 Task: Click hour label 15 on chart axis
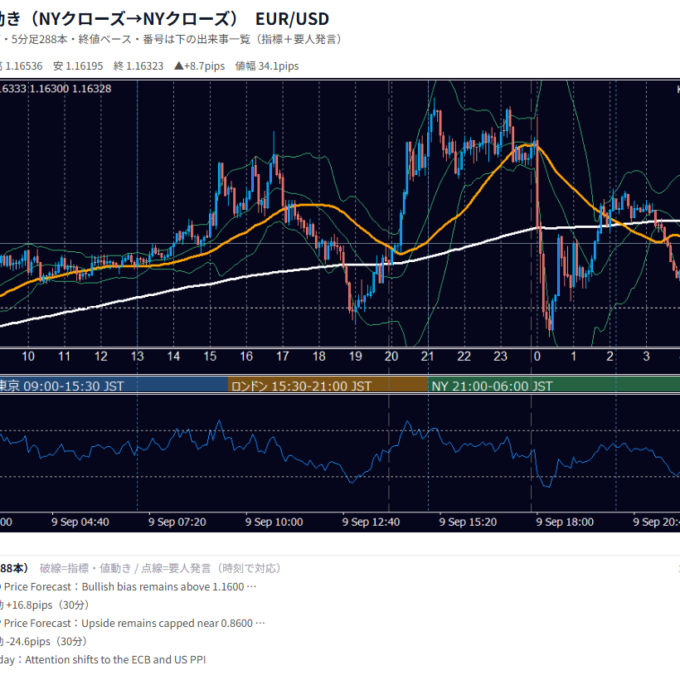pyautogui.click(x=210, y=356)
